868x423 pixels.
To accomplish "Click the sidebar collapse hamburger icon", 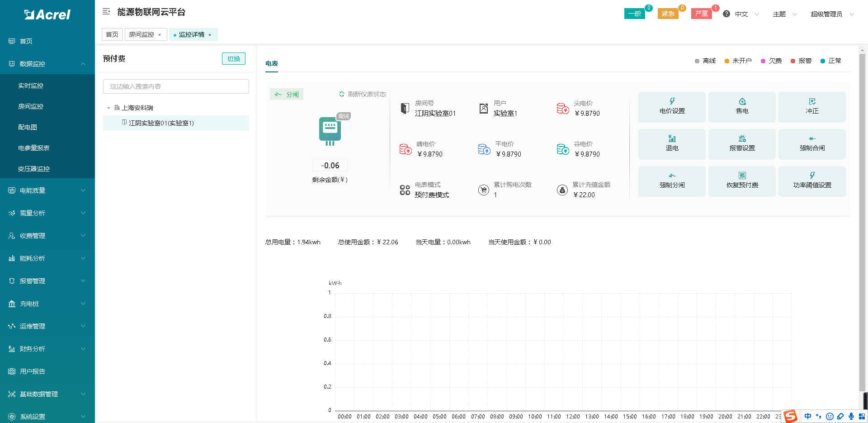I will tap(106, 12).
